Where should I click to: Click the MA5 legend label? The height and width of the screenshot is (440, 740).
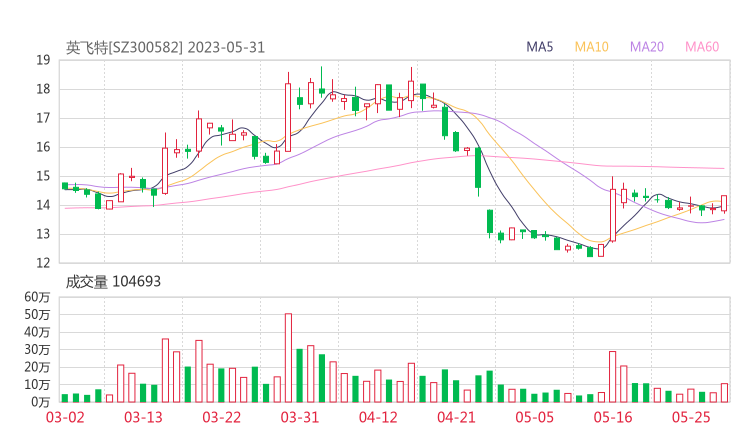point(539,47)
